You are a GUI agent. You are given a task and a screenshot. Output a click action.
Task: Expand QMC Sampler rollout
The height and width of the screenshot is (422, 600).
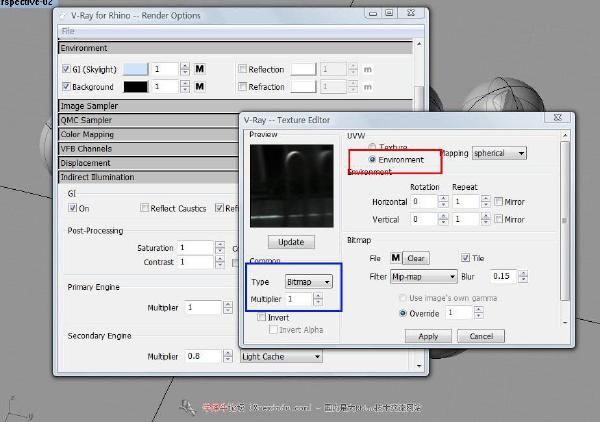[x=149, y=120]
